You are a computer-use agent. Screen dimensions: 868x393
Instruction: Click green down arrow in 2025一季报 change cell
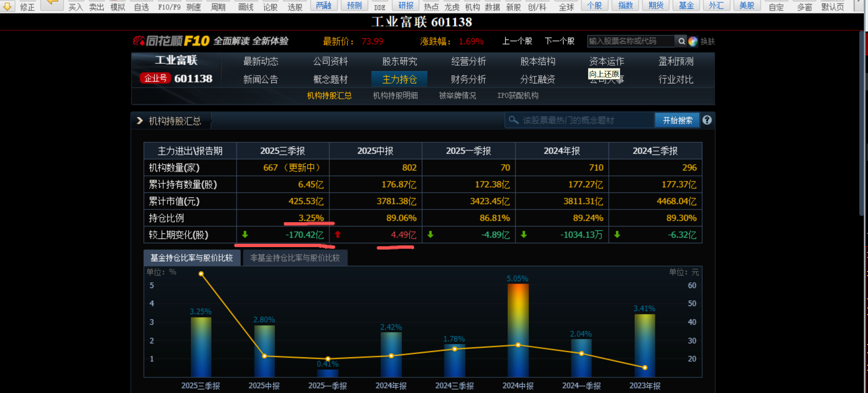coord(430,235)
